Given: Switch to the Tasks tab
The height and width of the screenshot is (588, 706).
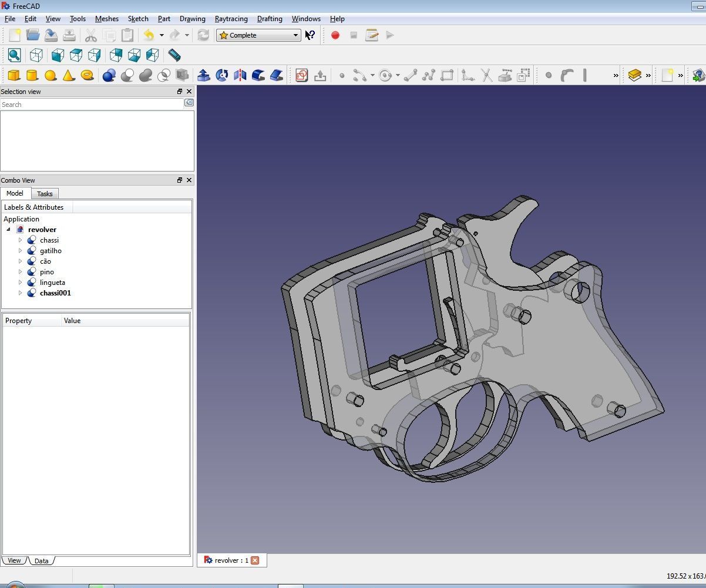Looking at the screenshot, I should 45,193.
